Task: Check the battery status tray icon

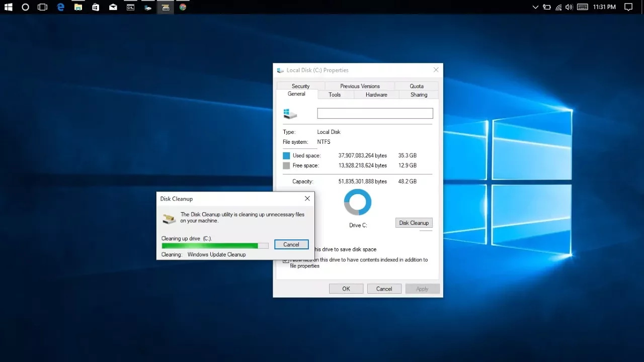Action: coord(547,7)
